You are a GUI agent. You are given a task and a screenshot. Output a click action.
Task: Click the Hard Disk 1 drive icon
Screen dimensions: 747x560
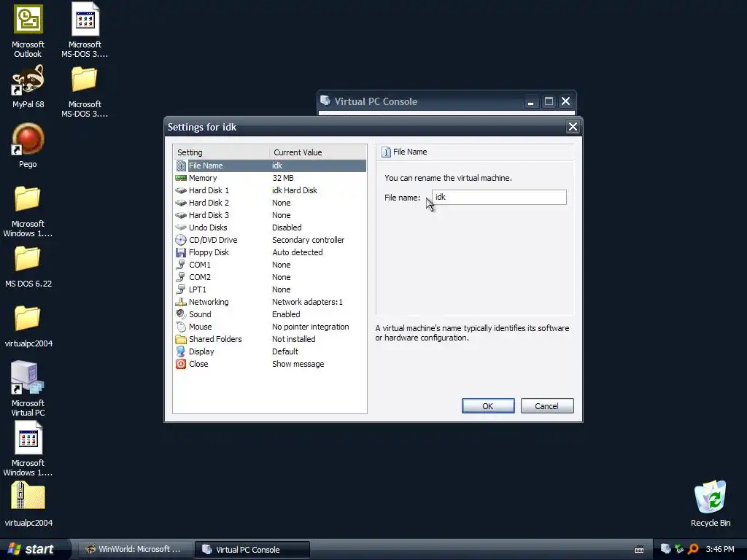[181, 190]
